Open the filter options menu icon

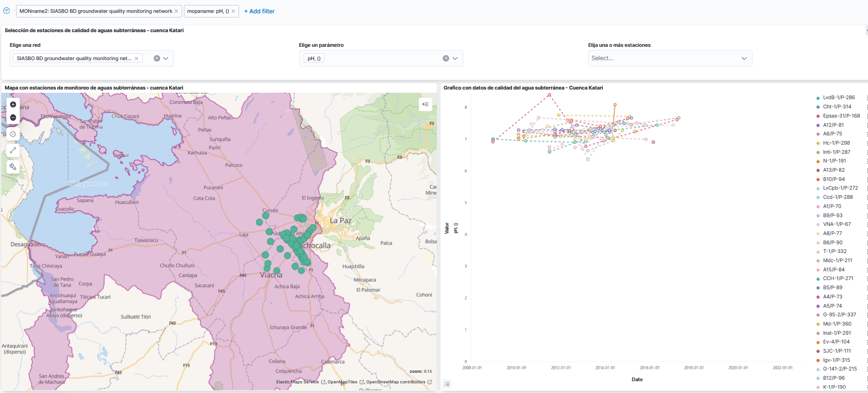click(6, 11)
